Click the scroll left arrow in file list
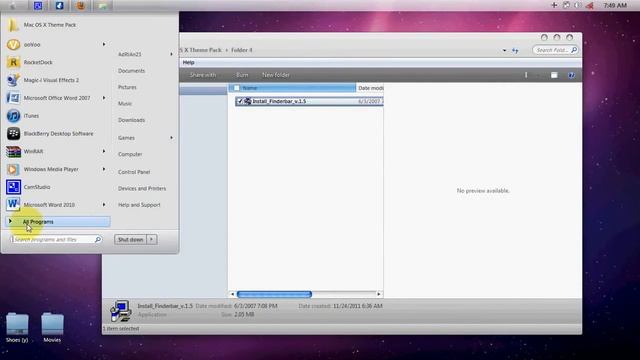The height and width of the screenshot is (360, 640). pos(233,294)
